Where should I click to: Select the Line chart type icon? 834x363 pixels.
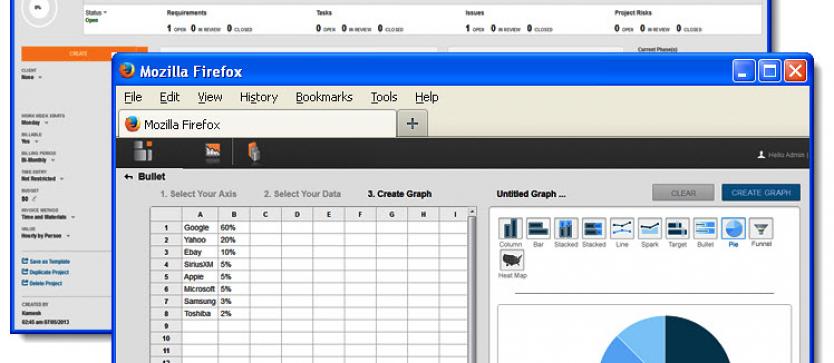point(621,228)
